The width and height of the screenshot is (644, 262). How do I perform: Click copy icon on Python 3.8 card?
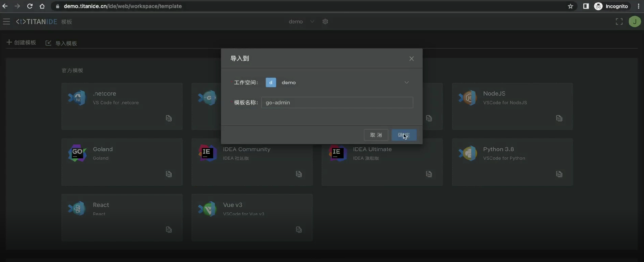click(559, 174)
